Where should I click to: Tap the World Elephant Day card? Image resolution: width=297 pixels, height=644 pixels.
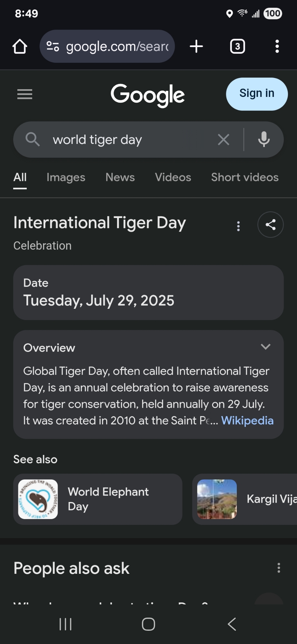[x=98, y=499]
